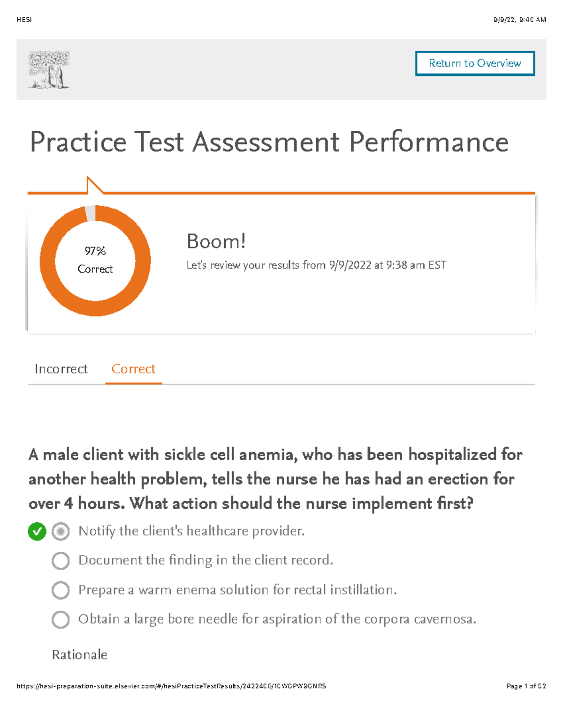Expand the Rationale section
Viewport: 563px width, 728px height.
tap(80, 654)
